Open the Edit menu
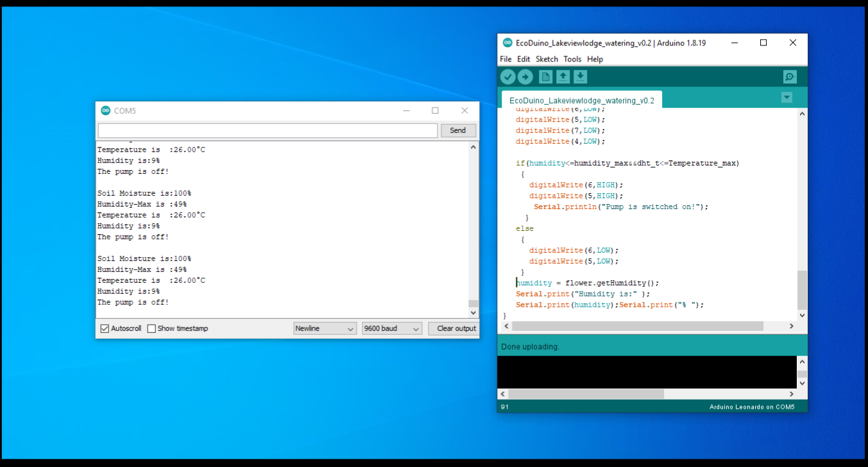Screen dimensions: 868x467 [x=523, y=59]
